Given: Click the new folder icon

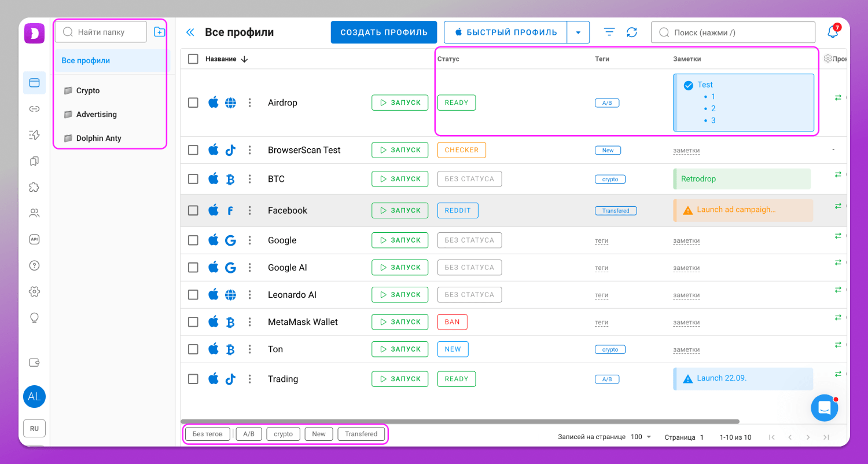Looking at the screenshot, I should 159,32.
